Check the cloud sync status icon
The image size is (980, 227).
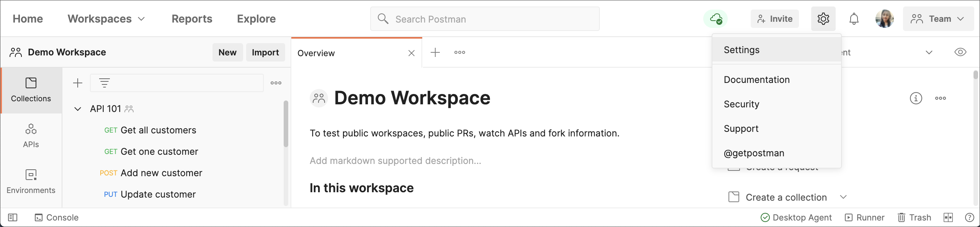point(715,19)
